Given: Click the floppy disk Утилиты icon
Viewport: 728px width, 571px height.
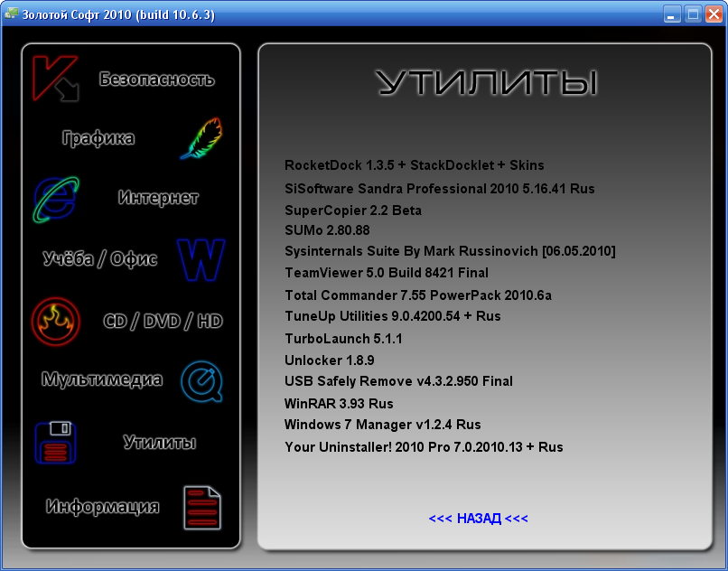Looking at the screenshot, I should [55, 442].
